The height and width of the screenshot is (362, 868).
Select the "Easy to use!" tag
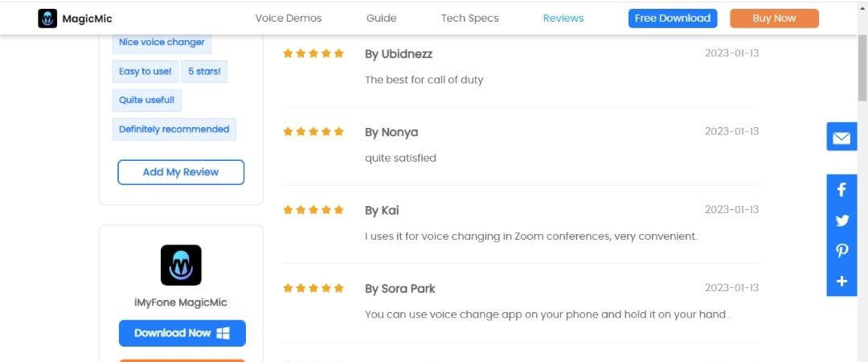145,71
